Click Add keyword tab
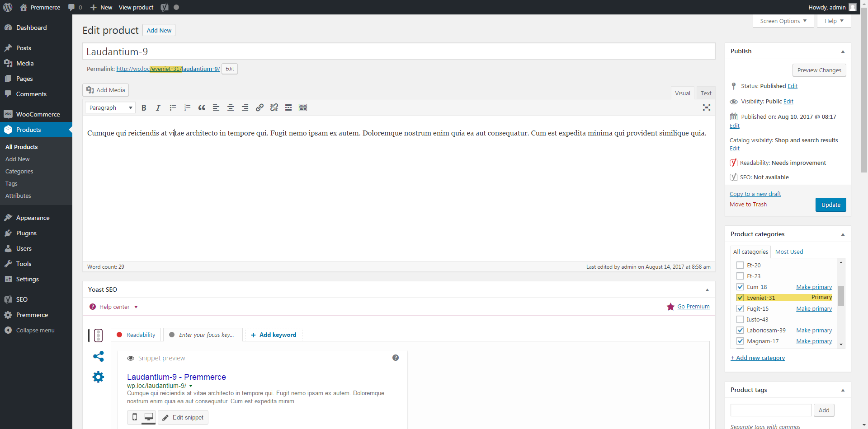This screenshot has height=429, width=868. tap(274, 335)
